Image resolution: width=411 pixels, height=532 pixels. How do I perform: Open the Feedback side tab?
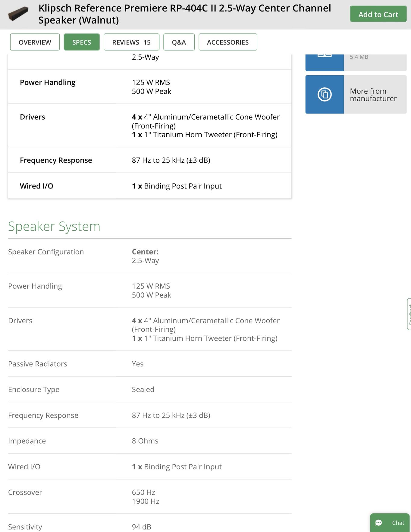click(x=409, y=314)
